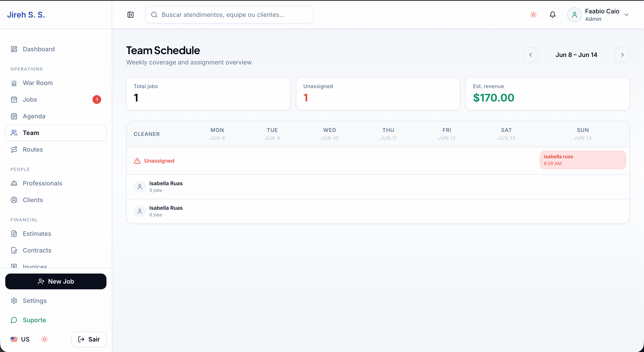The height and width of the screenshot is (352, 644).
Task: Open the isabella ruas 8:00 AM job card
Action: [x=583, y=160]
